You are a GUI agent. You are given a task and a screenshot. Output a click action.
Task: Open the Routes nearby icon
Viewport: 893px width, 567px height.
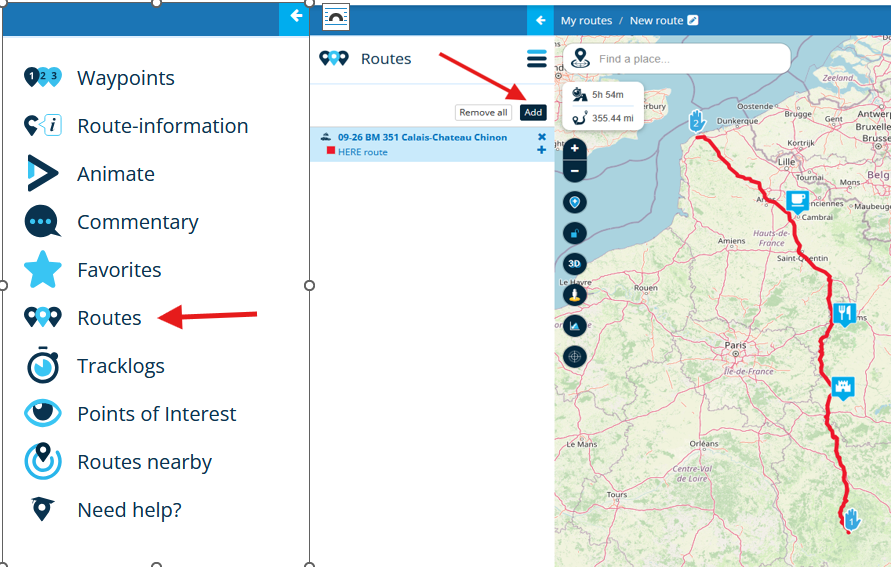(43, 461)
